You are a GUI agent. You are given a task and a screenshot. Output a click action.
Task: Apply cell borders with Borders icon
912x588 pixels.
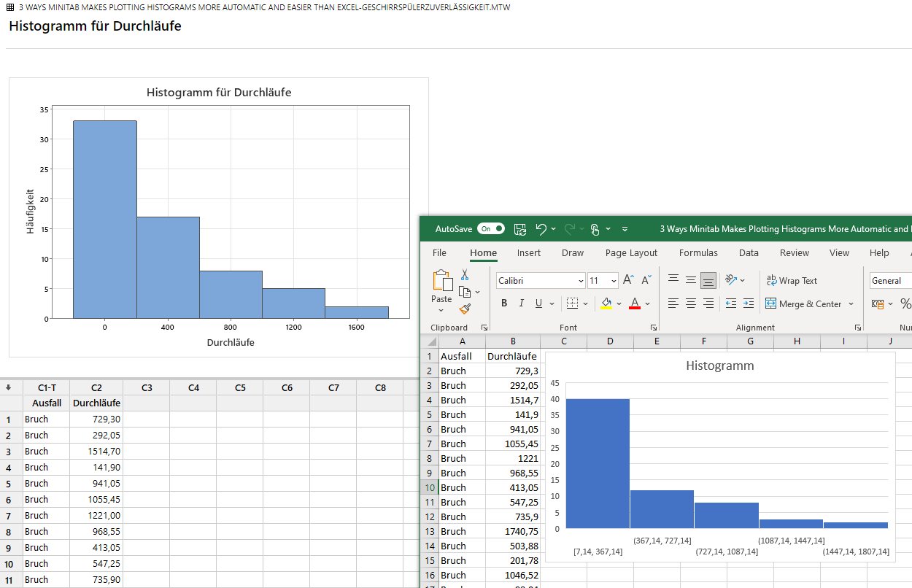click(573, 303)
